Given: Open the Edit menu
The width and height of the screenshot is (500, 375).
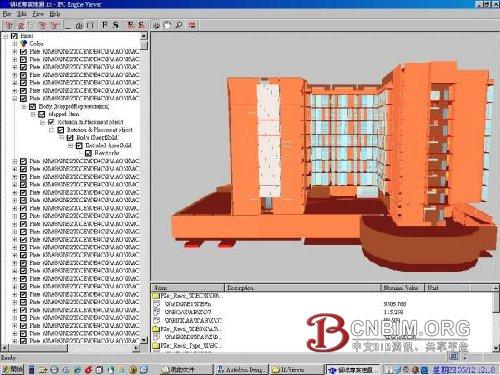Looking at the screenshot, I should [x=22, y=14].
